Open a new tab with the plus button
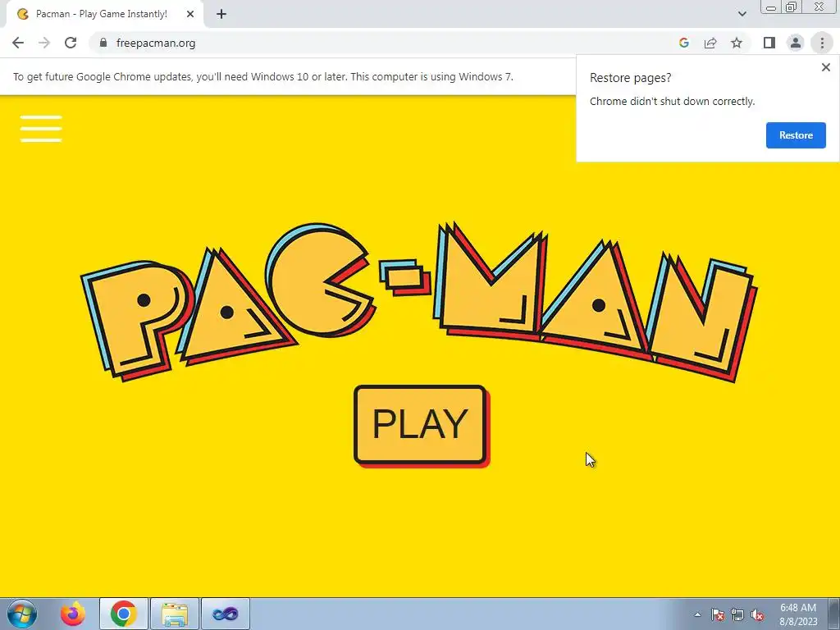Image resolution: width=840 pixels, height=630 pixels. pyautogui.click(x=221, y=15)
